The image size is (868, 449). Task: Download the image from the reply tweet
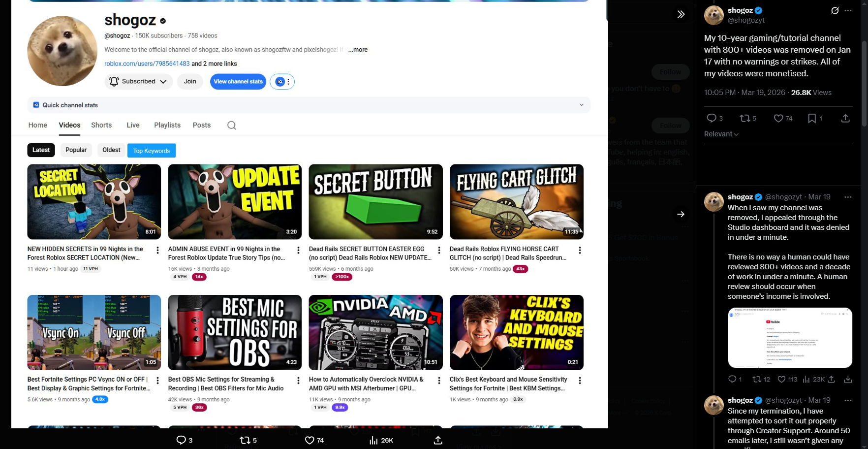click(x=848, y=379)
